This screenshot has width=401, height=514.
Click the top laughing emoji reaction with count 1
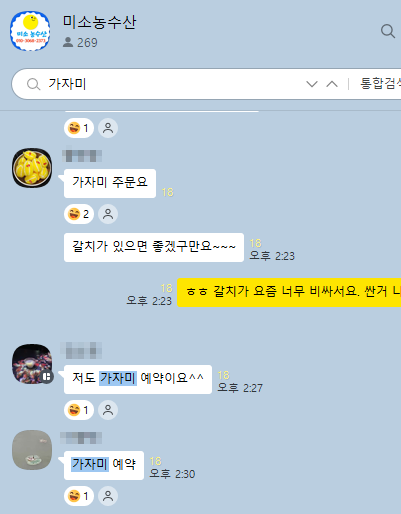coord(79,128)
